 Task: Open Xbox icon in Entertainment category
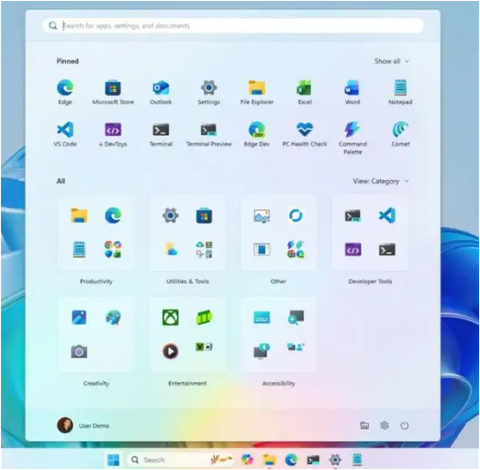coord(170,317)
